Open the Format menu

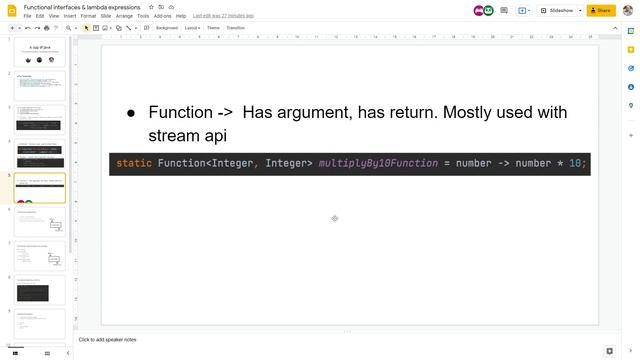(88, 16)
